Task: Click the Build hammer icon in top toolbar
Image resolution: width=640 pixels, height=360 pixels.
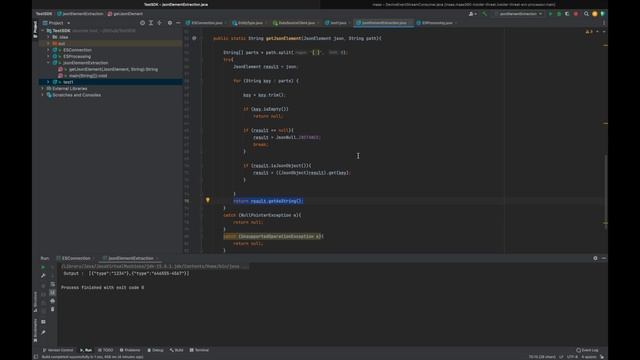Action: tap(484, 14)
